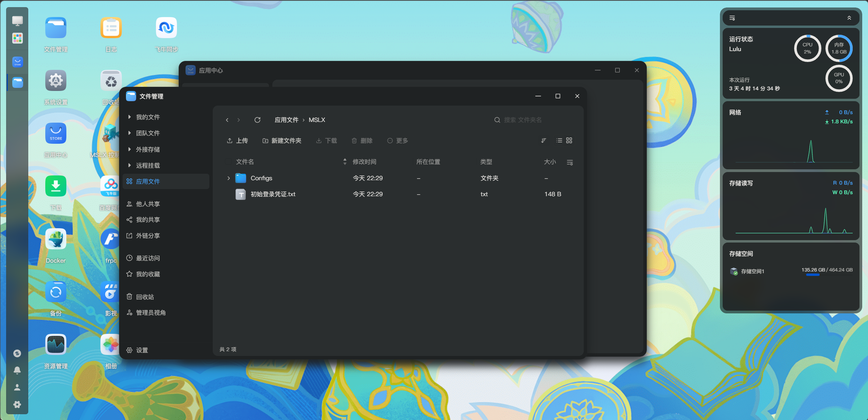Select 回收站 in sidebar
868x420 pixels.
(x=145, y=297)
